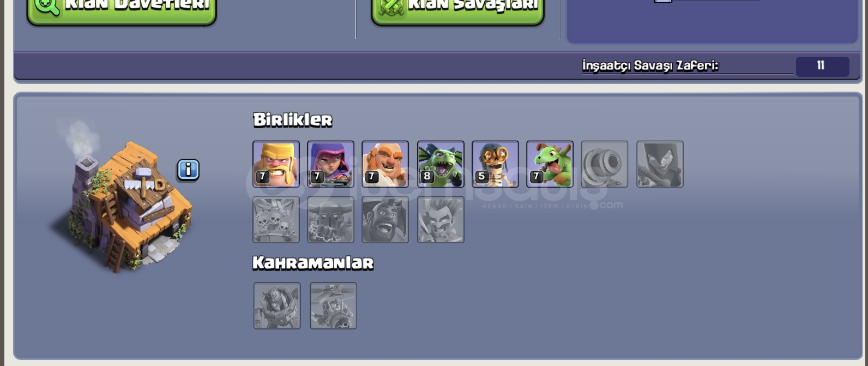
Task: Select the Raged Barbarian troop icon
Action: click(276, 164)
